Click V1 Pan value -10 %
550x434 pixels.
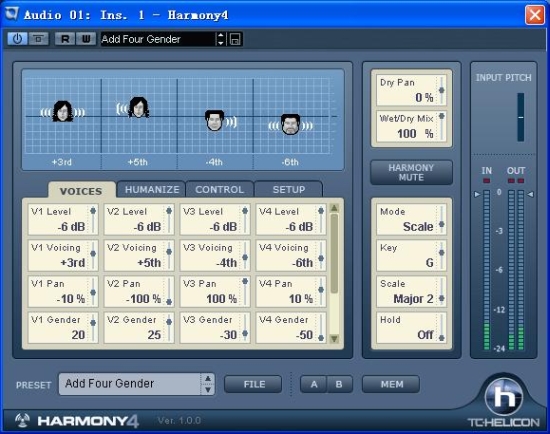coord(71,299)
